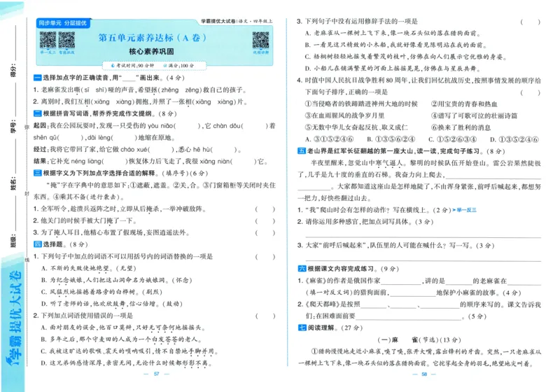Click the blank after 在困难面前要
Image resolution: width=560 pixels, height=392 pixels.
coord(408,316)
